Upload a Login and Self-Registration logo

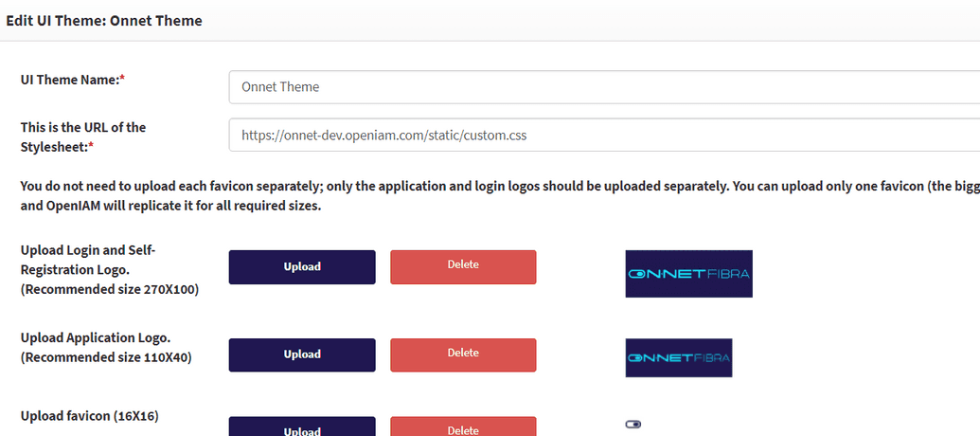tap(302, 267)
